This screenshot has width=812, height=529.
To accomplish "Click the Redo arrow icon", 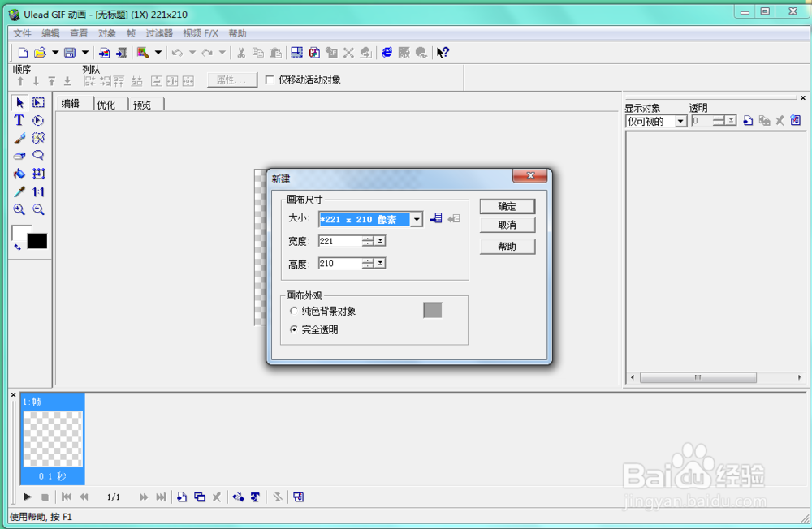I will [207, 53].
